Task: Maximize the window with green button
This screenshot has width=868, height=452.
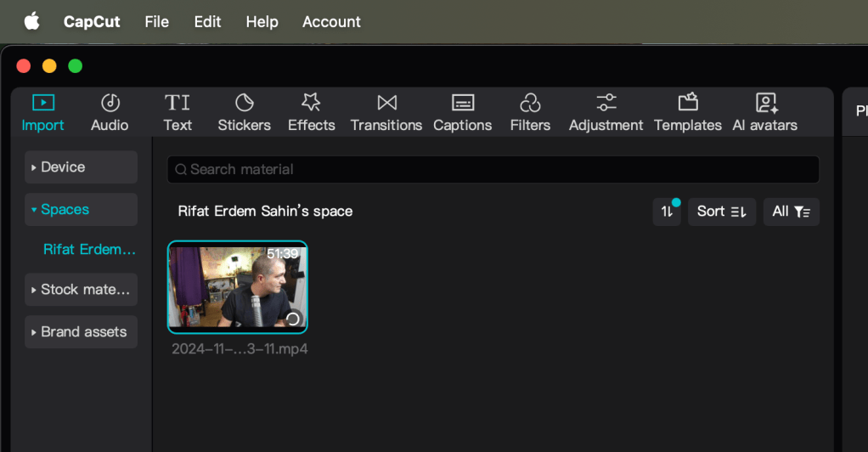Action: (x=76, y=66)
